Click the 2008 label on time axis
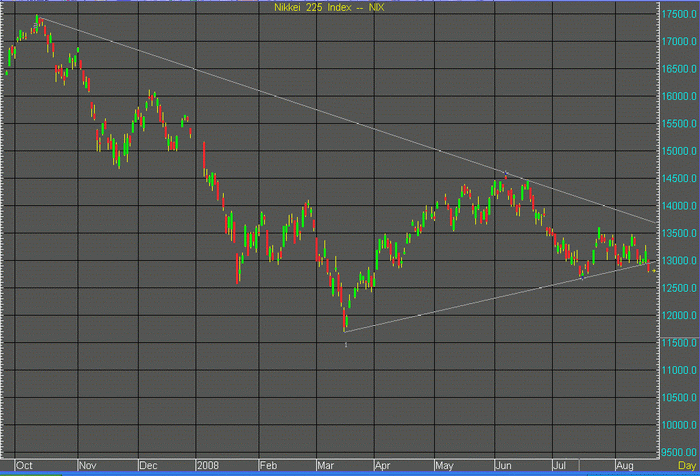The height and width of the screenshot is (476, 700). coord(208,466)
